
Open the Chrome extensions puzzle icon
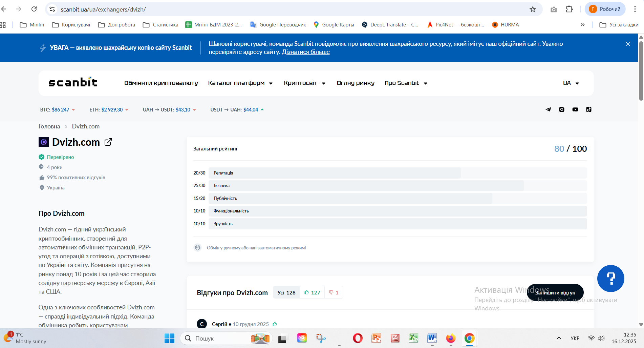(x=569, y=9)
